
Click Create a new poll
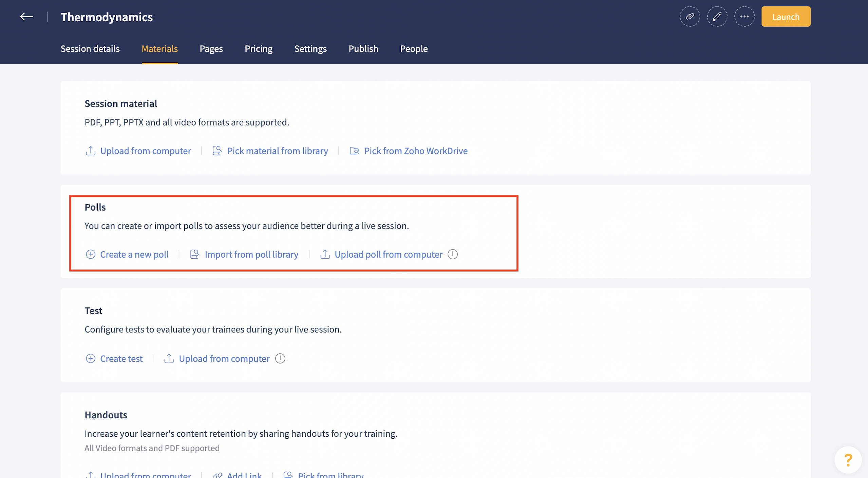tap(127, 254)
